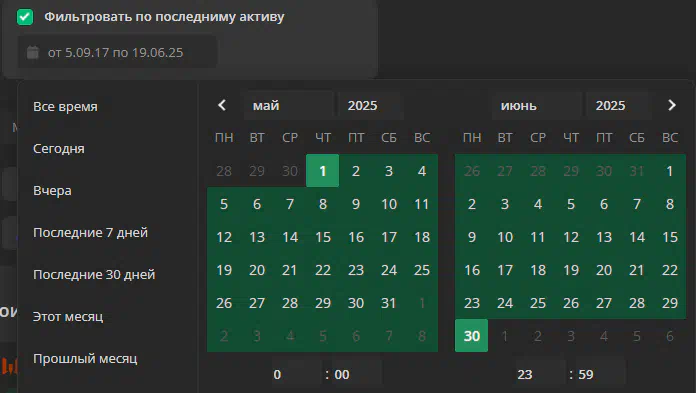Viewport: 696px width, 393px height.
Task: Choose the Этот месяц preset
Action: point(68,317)
